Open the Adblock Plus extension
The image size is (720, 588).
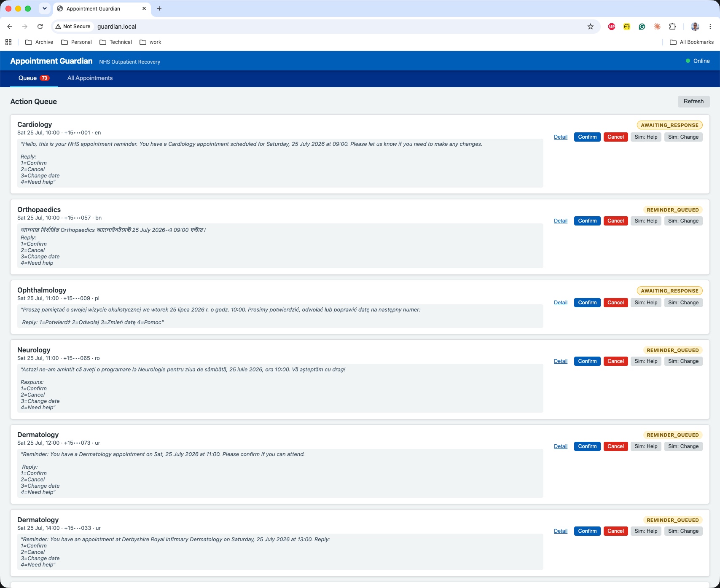(612, 27)
